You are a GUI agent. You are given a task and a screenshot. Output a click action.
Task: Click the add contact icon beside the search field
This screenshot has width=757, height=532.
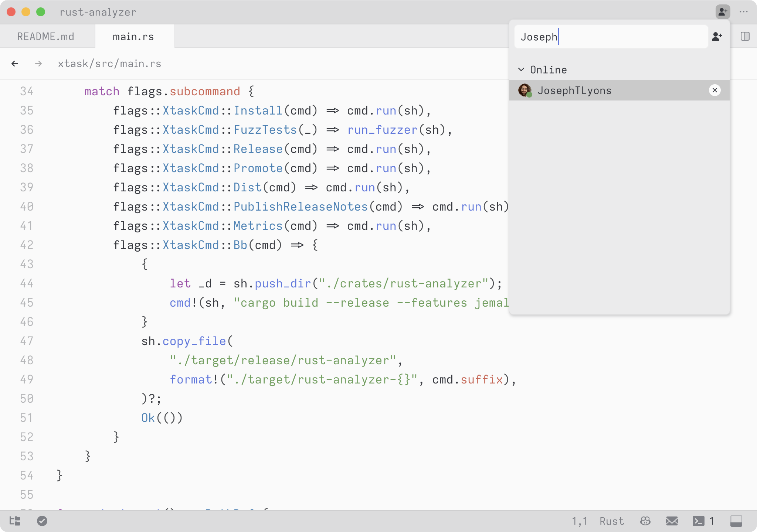[x=717, y=37]
